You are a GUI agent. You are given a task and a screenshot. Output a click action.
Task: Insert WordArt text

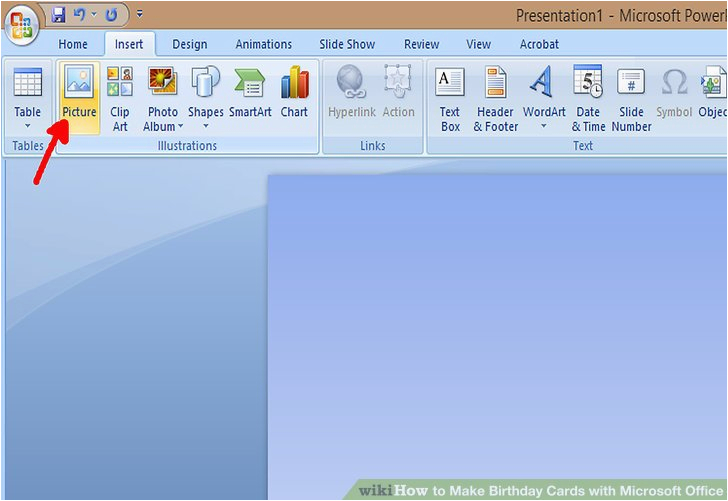tap(544, 93)
